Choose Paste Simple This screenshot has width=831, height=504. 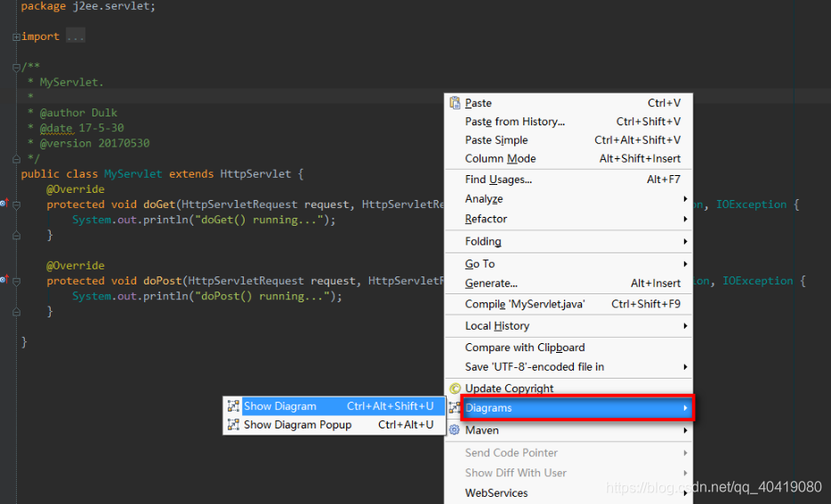click(569, 140)
